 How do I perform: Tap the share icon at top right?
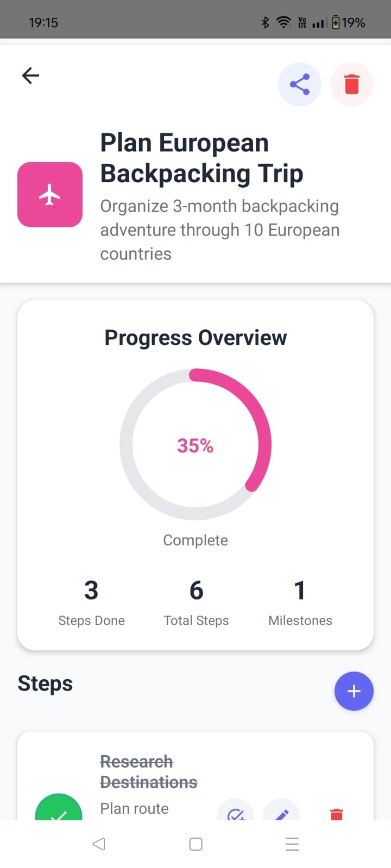click(x=300, y=84)
